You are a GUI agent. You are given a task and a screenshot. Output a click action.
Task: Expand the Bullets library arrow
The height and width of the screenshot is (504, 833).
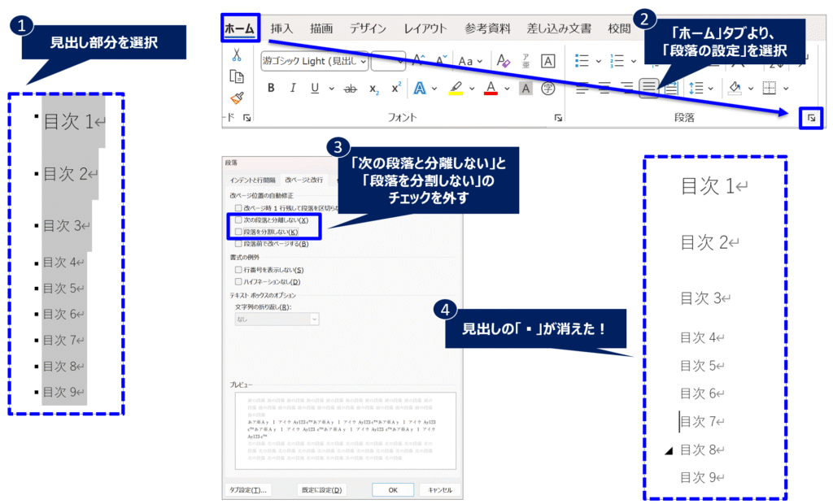tap(598, 61)
